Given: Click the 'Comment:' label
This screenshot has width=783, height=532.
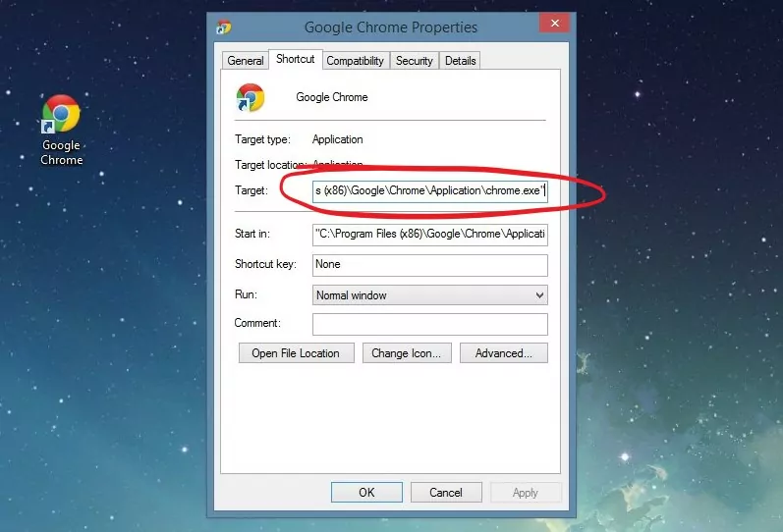Looking at the screenshot, I should pyautogui.click(x=257, y=323).
